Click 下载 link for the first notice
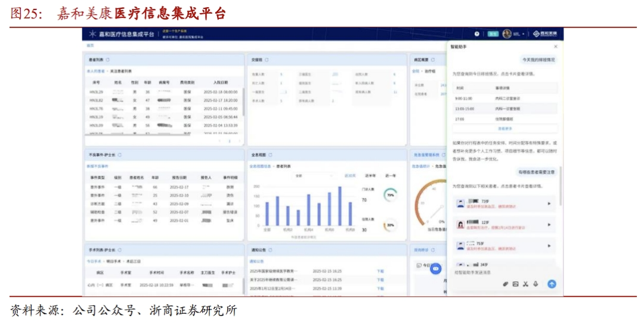Viewport: 644px width, 325px height. click(x=380, y=271)
